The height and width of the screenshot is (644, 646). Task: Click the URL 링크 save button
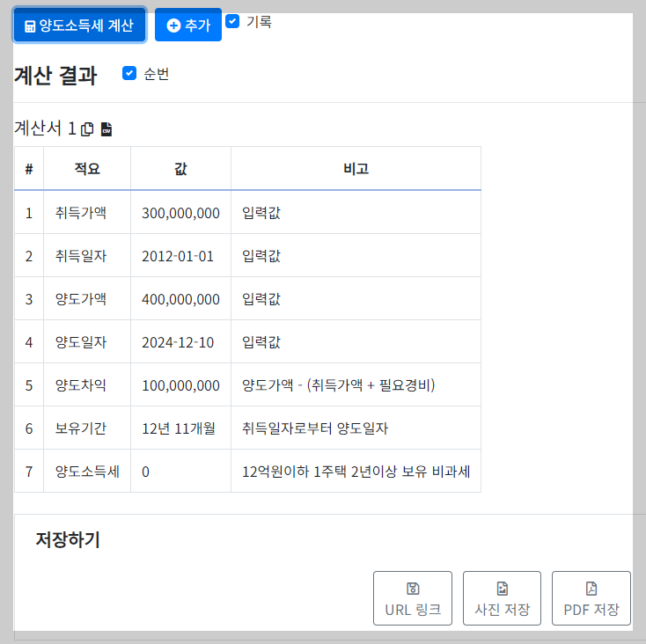413,598
